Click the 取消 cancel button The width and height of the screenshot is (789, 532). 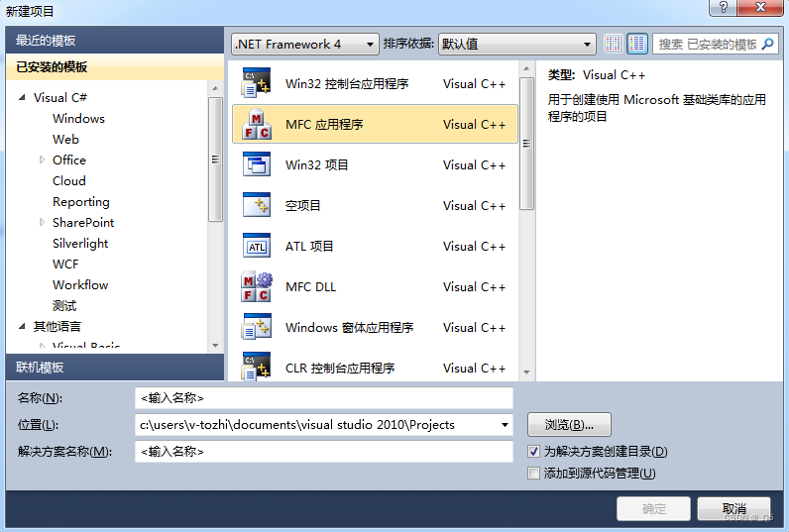[733, 509]
